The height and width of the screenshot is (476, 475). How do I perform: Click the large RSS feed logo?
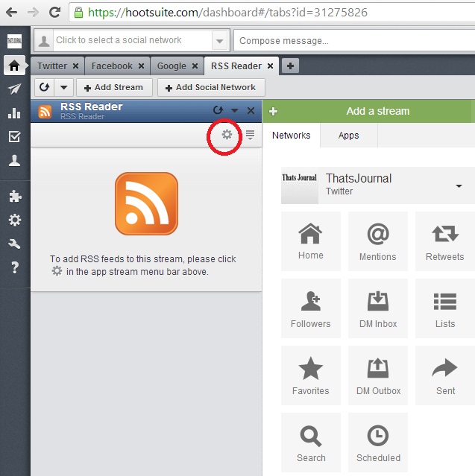click(146, 203)
